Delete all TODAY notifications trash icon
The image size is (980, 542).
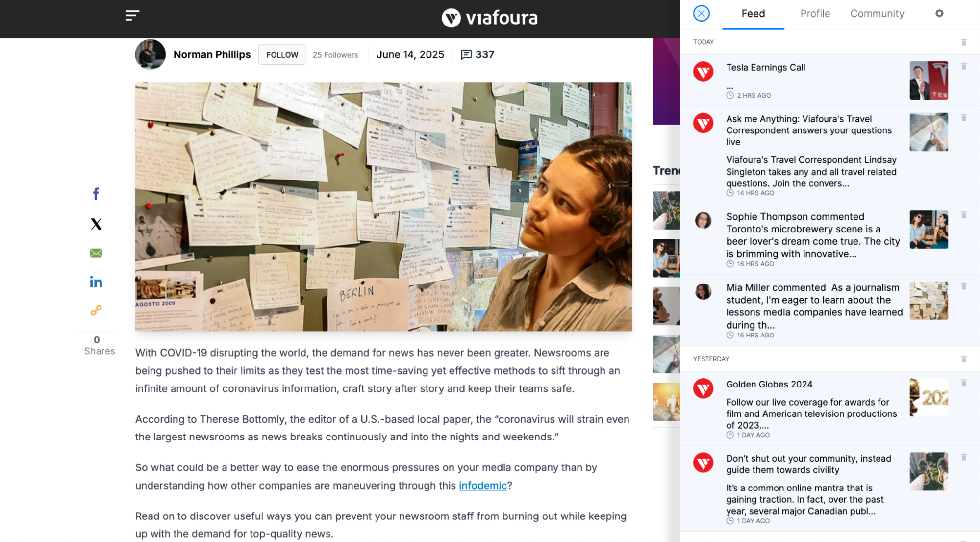pos(964,42)
